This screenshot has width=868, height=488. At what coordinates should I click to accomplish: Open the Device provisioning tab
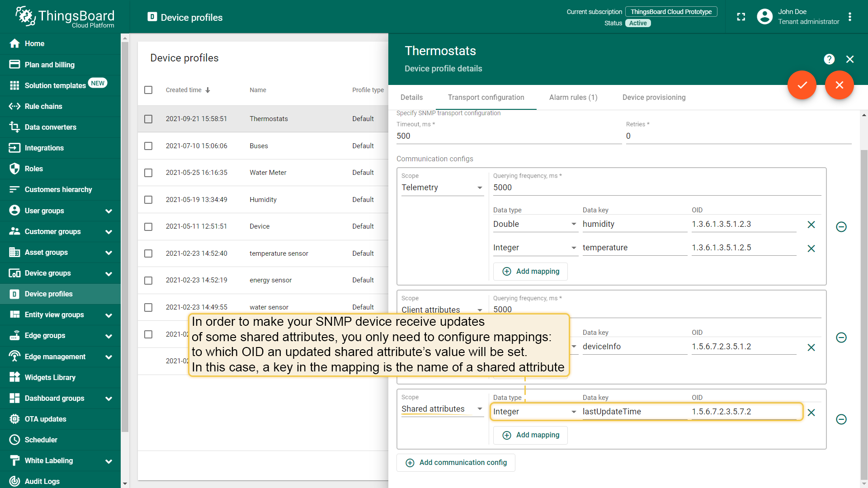[654, 97]
